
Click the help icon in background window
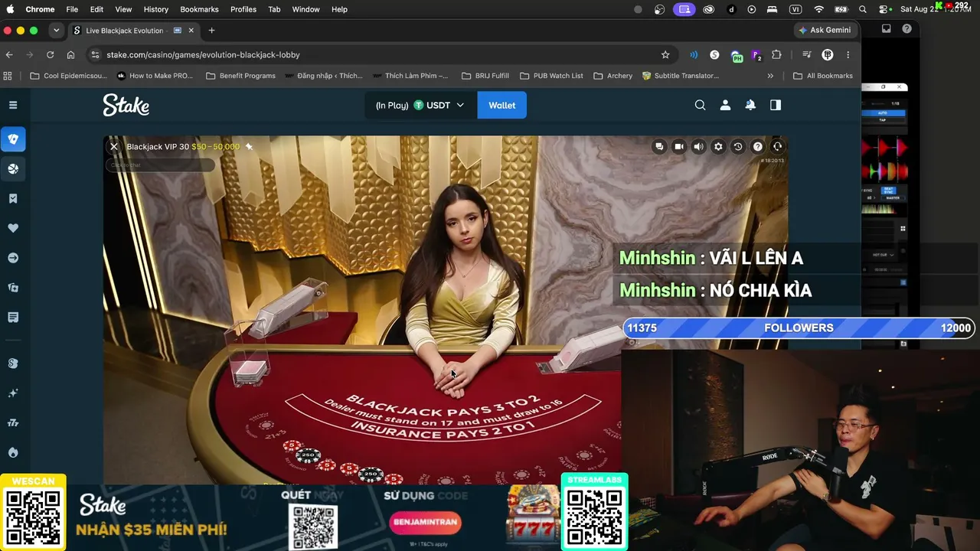click(906, 29)
